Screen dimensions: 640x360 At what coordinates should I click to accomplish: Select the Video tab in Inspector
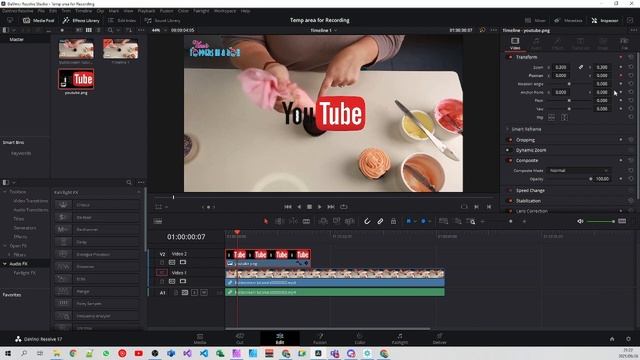click(515, 43)
